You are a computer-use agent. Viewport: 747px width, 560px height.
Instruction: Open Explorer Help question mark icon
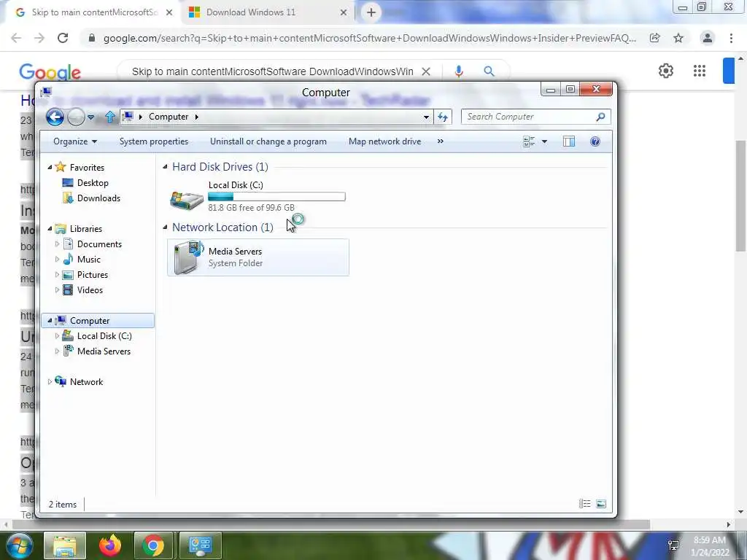[x=595, y=141]
